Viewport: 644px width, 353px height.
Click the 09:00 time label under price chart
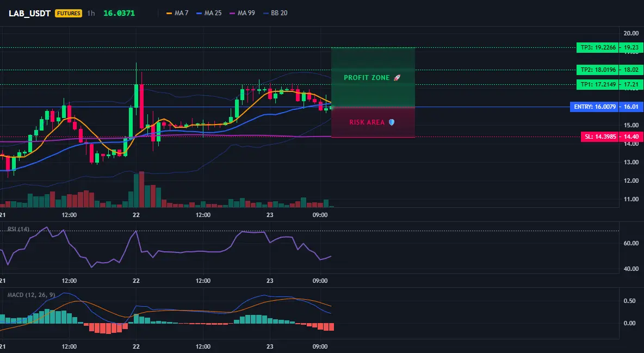point(320,215)
